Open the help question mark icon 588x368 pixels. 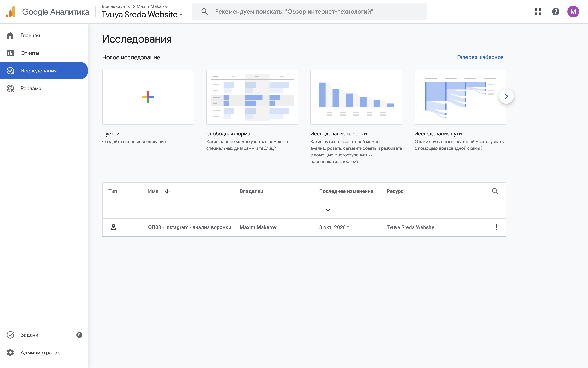[x=555, y=11]
